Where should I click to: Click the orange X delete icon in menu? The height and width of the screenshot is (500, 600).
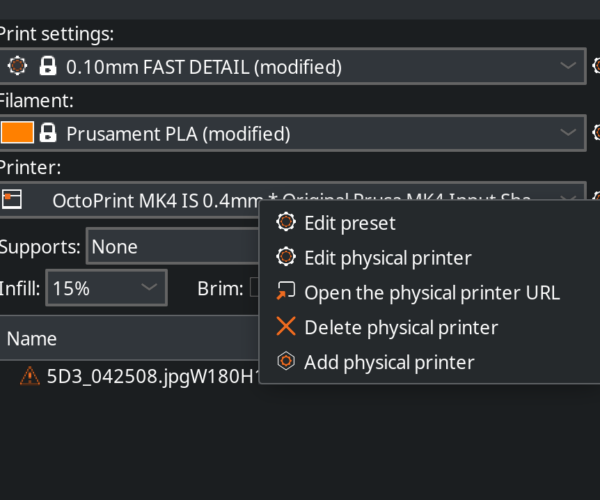point(286,326)
